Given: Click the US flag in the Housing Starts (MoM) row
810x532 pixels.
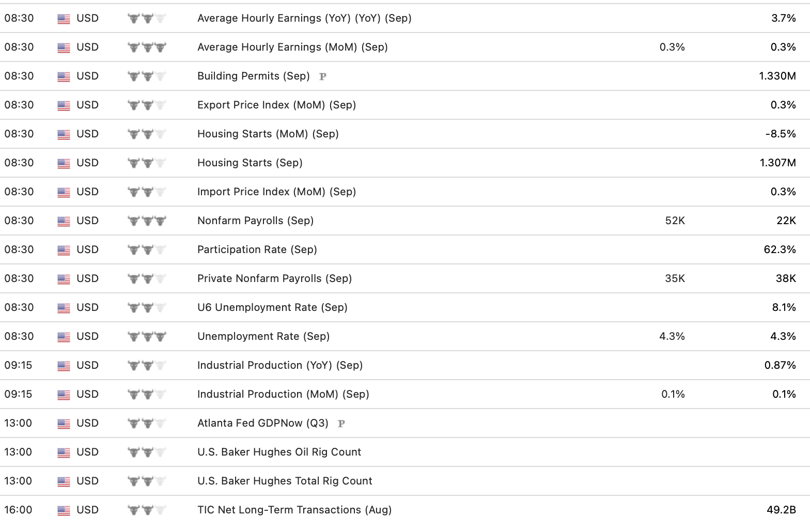Looking at the screenshot, I should 64,134.
